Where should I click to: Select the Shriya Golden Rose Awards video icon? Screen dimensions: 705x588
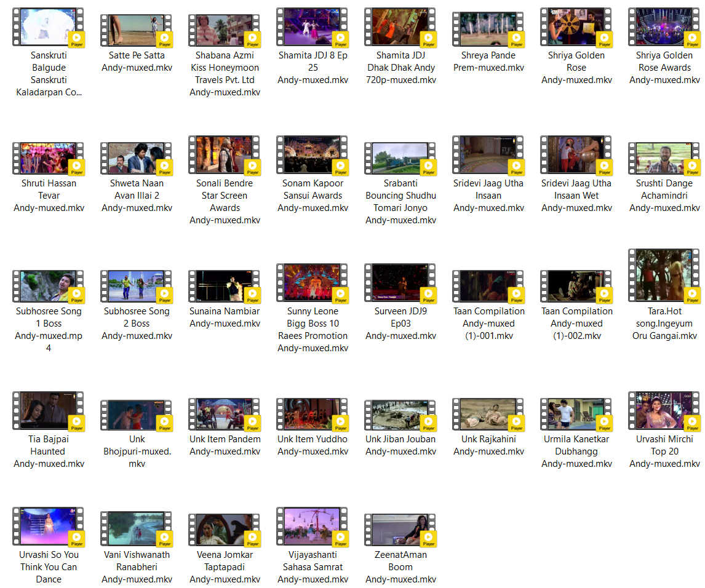click(664, 27)
